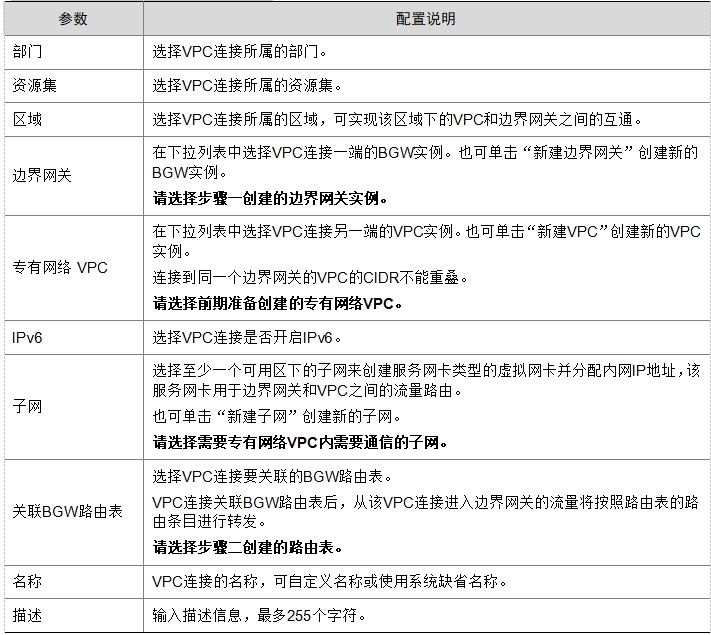Select the '关联BGW路由表' parameter cell
The width and height of the screenshot is (711, 635).
click(73, 512)
